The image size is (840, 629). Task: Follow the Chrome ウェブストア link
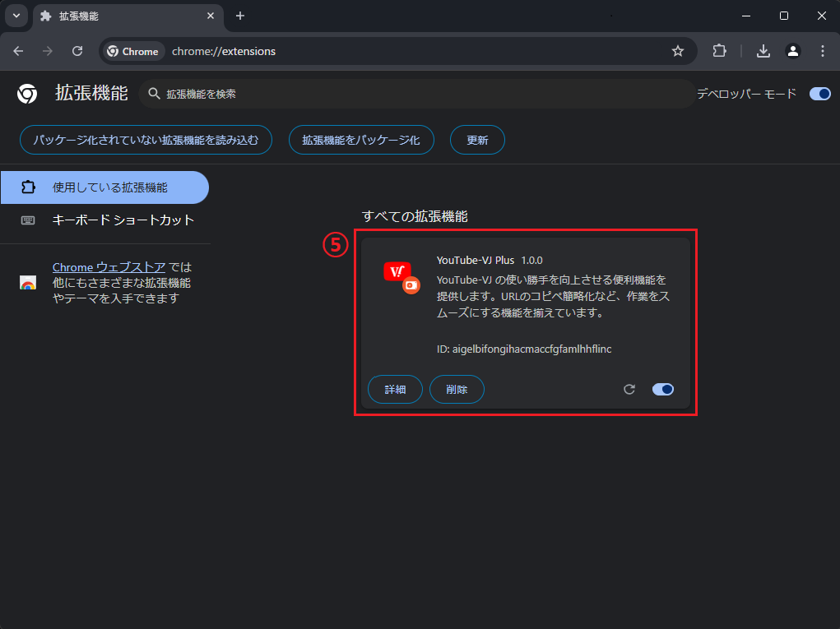coord(109,267)
